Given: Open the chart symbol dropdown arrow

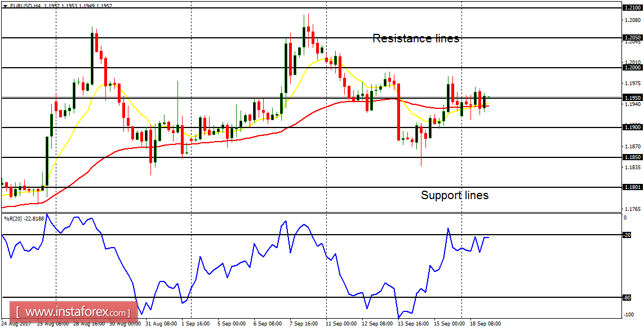Looking at the screenshot, I should pyautogui.click(x=5, y=5).
